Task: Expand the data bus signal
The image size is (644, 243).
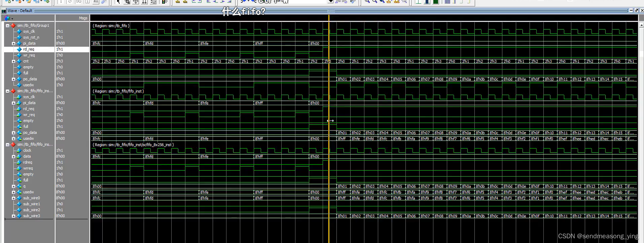Action: (13, 156)
